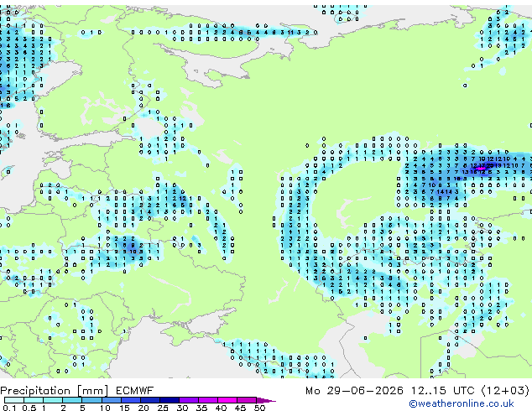Choose the 40–45 mm magenta legend box
This screenshot has height=411, width=532.
point(227,400)
